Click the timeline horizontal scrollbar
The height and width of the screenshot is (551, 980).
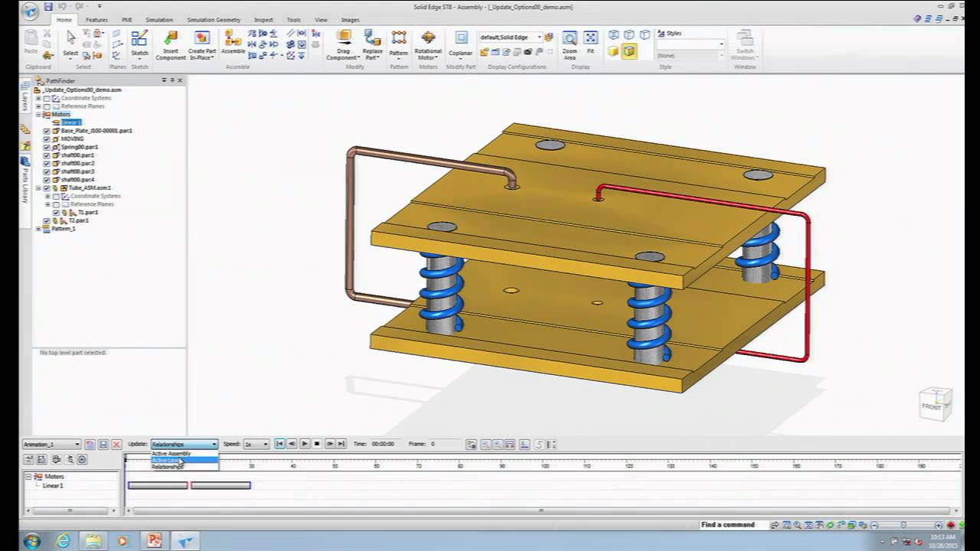[x=541, y=510]
